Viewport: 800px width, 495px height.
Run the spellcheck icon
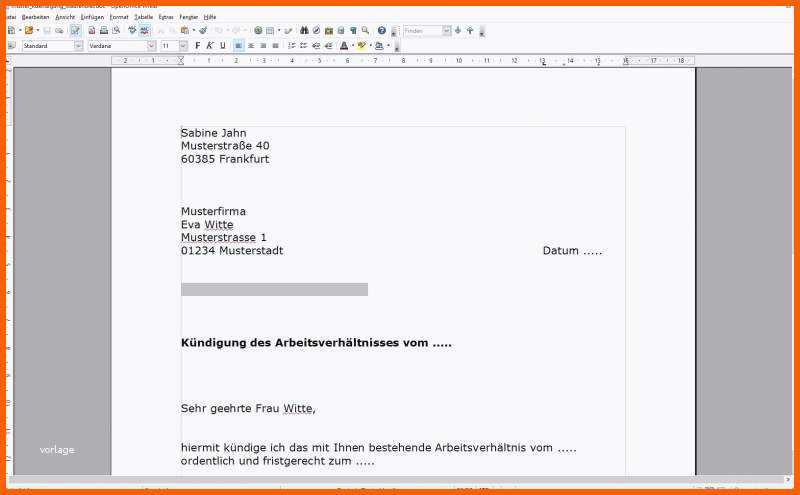(132, 31)
